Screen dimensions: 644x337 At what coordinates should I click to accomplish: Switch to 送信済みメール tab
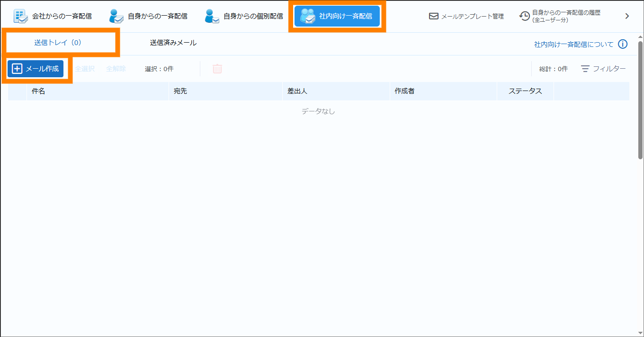(x=173, y=43)
